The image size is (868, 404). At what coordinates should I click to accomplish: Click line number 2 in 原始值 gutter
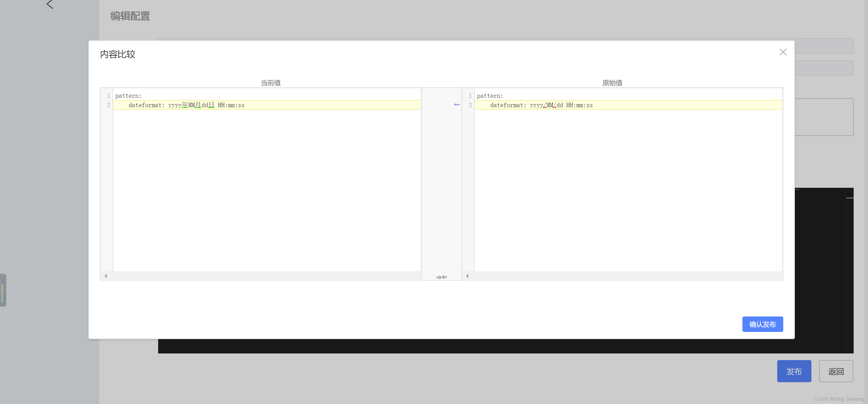[470, 105]
